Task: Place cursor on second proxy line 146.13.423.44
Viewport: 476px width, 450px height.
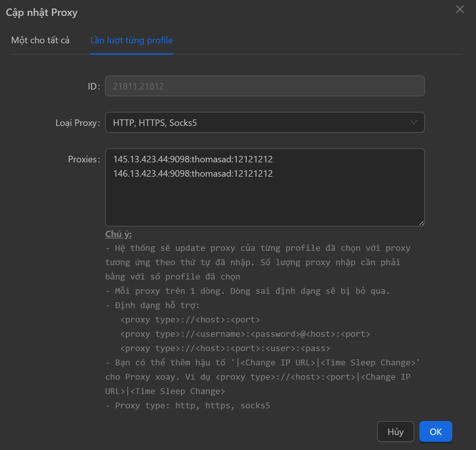Action: pos(193,174)
